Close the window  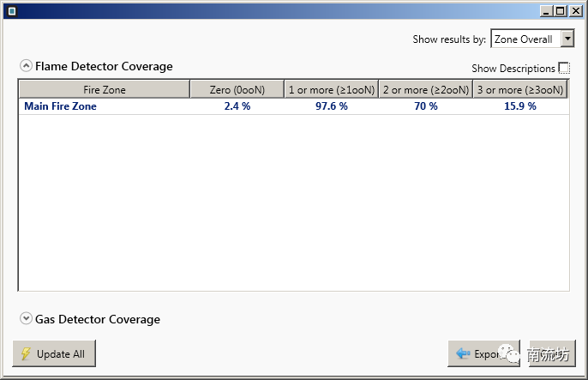[575, 11]
